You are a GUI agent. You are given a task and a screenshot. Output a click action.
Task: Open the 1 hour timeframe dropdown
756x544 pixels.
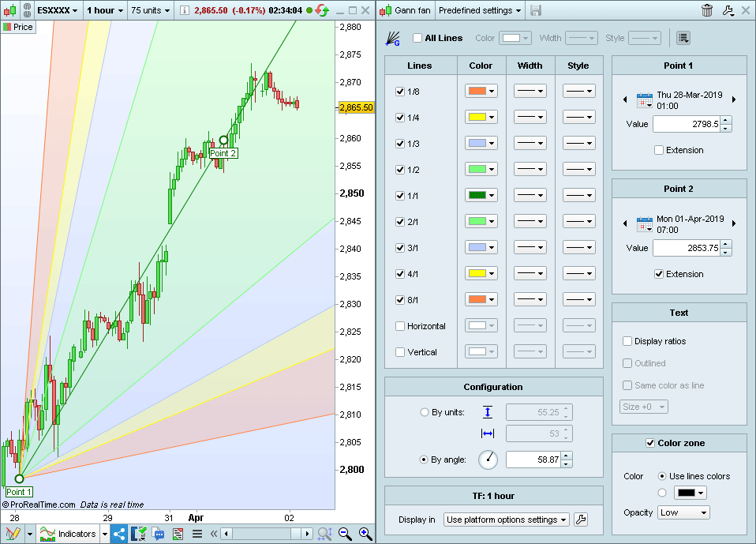point(105,10)
